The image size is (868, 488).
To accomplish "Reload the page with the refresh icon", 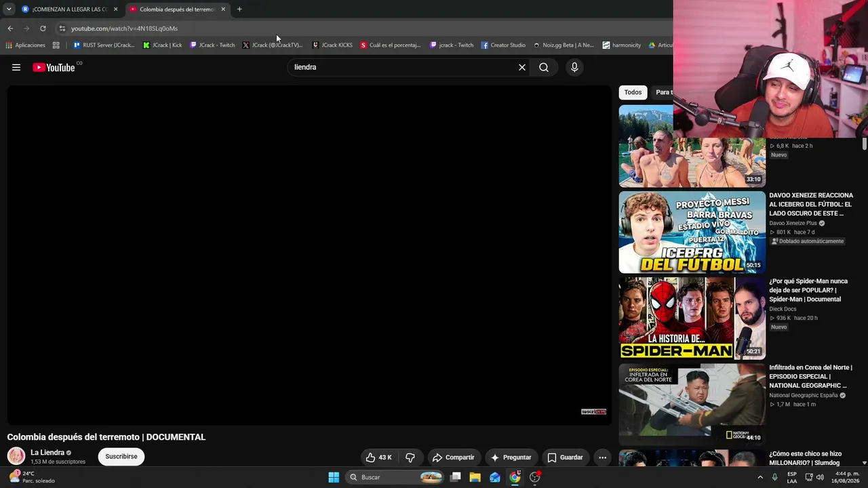I will point(43,28).
